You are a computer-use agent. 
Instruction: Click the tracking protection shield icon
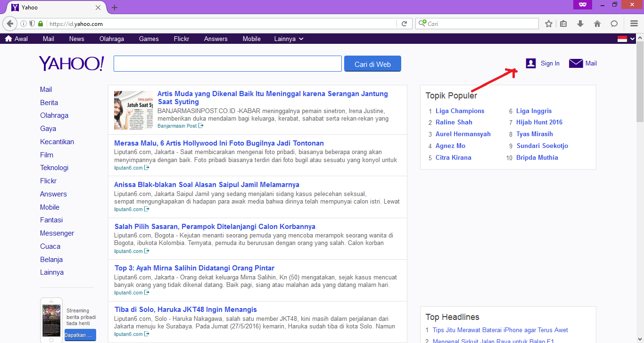pyautogui.click(x=32, y=24)
